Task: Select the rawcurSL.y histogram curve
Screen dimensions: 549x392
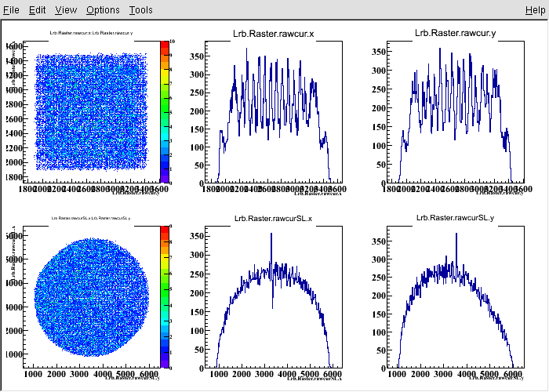Action: [455, 301]
